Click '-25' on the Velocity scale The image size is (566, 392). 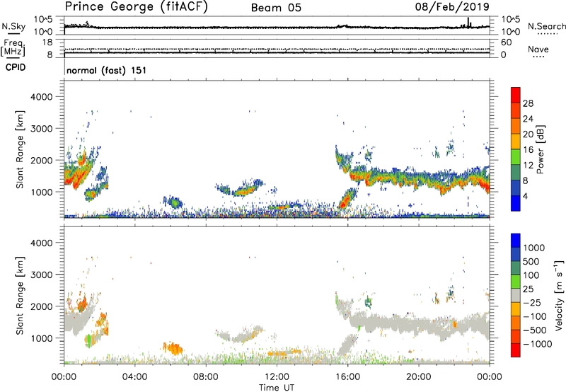coord(531,303)
